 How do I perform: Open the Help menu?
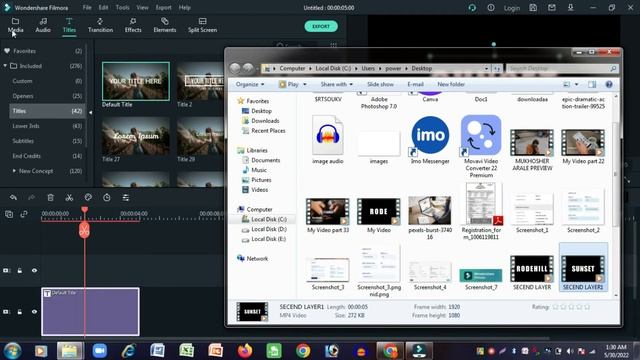(x=184, y=7)
